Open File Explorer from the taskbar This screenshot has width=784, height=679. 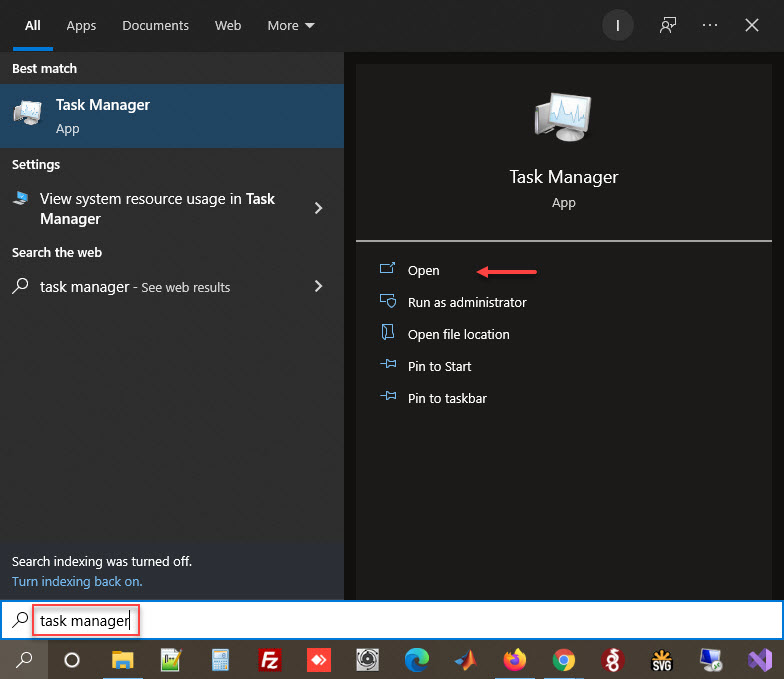[x=122, y=660]
